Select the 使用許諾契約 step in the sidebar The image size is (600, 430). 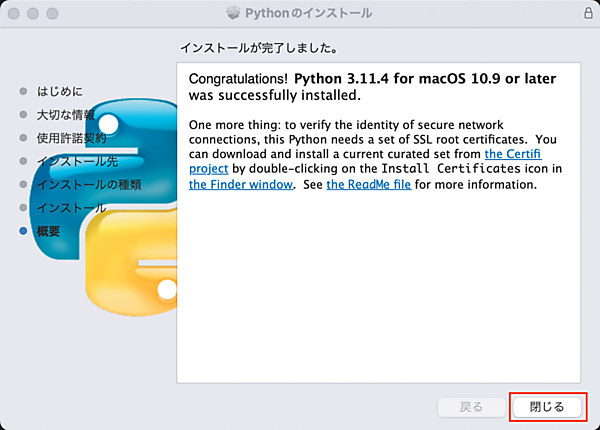pyautogui.click(x=72, y=137)
